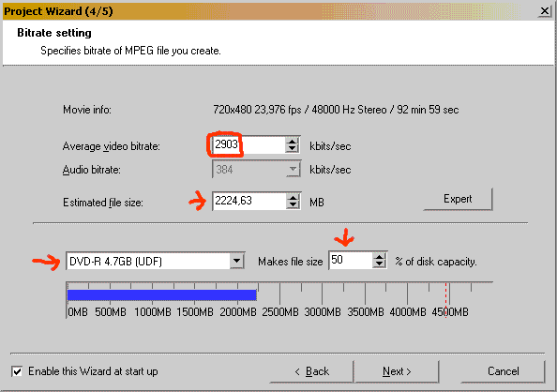Image resolution: width=557 pixels, height=392 pixels.
Task: Open the DVD-R 4.7GB (UDF) media dropdown
Action: pos(236,262)
